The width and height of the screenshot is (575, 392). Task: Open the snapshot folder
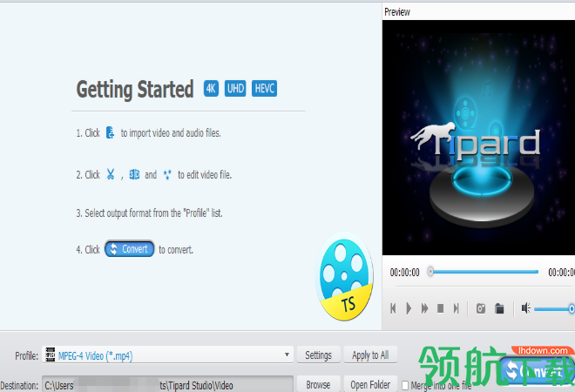499,308
